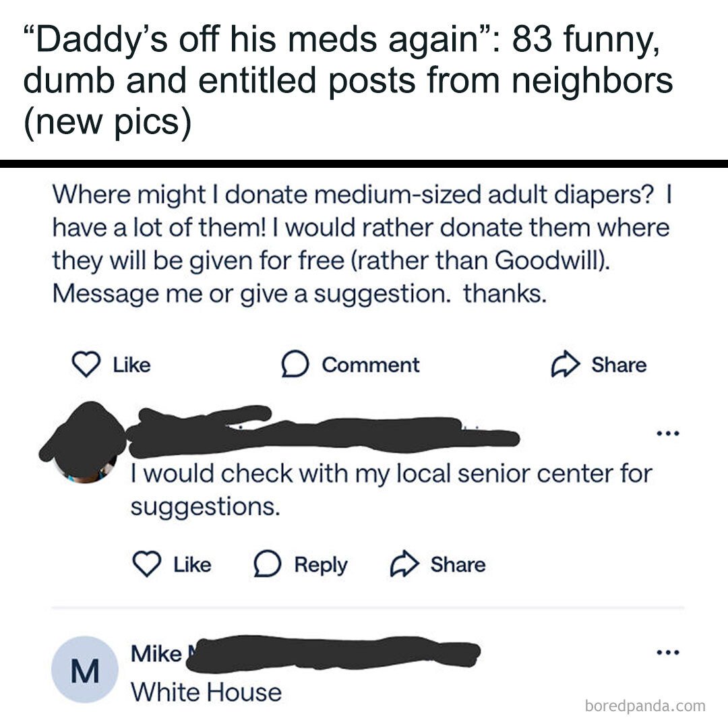Click the adult diapers post text
Screen dimensions: 728x728
(x=361, y=244)
